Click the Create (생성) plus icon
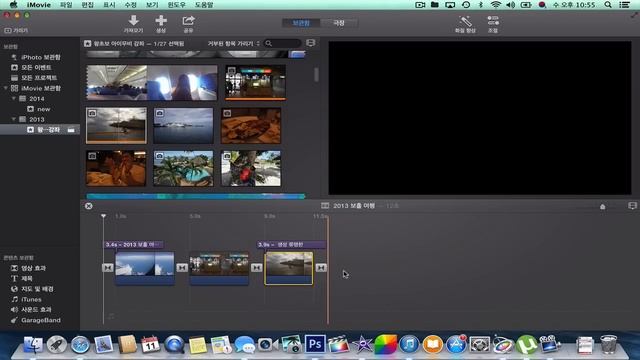 (x=161, y=20)
